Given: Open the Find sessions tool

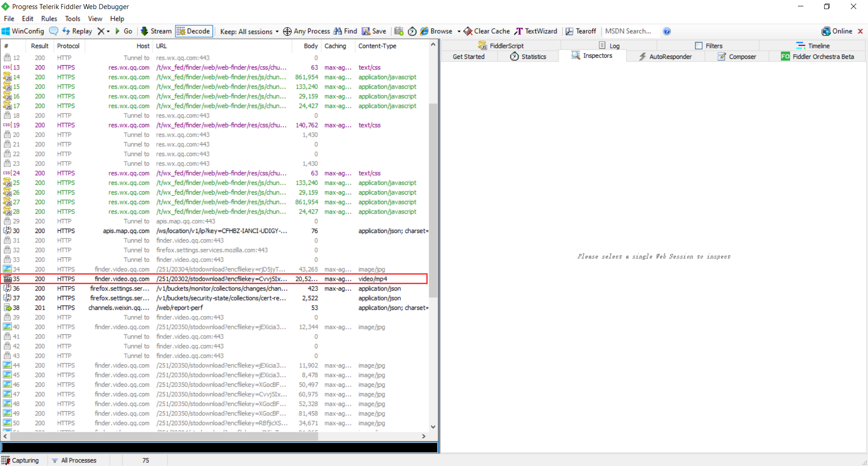Looking at the screenshot, I should click(345, 31).
